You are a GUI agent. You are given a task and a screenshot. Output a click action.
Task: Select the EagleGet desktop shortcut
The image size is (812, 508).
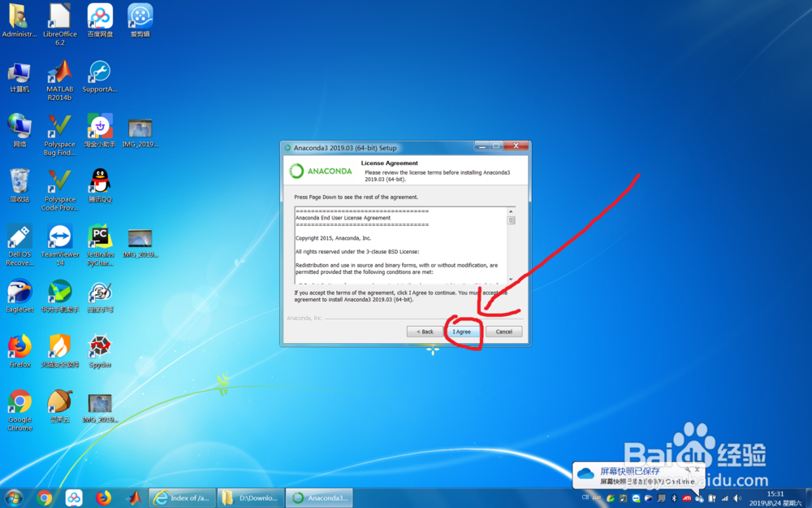click(x=19, y=297)
